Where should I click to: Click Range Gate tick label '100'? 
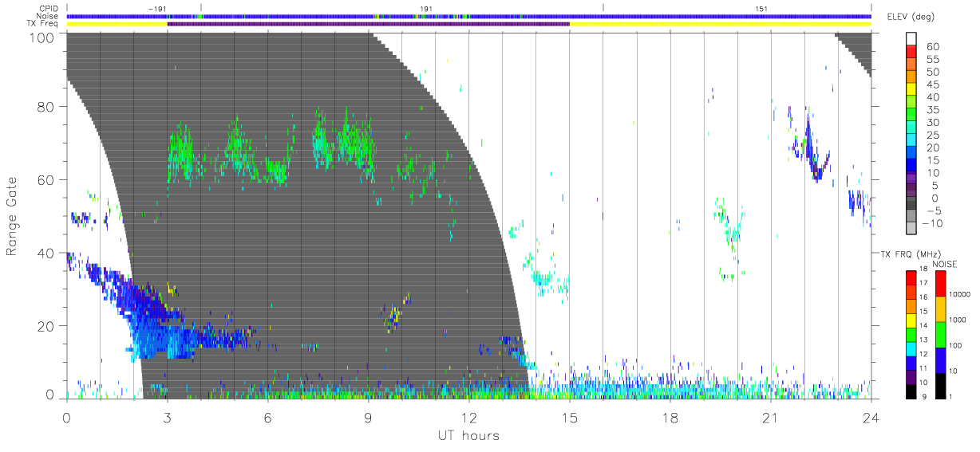pos(41,37)
